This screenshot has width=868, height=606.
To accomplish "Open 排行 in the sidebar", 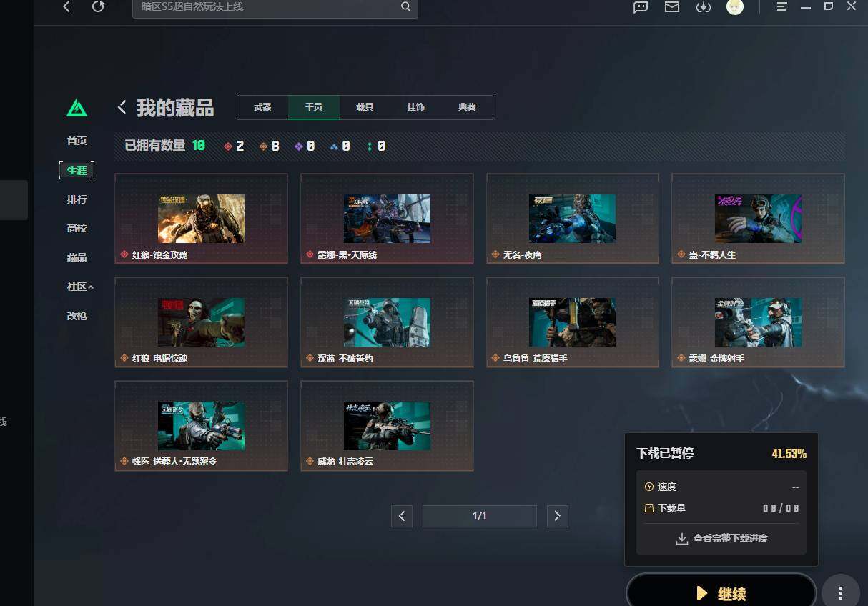I will pos(77,199).
